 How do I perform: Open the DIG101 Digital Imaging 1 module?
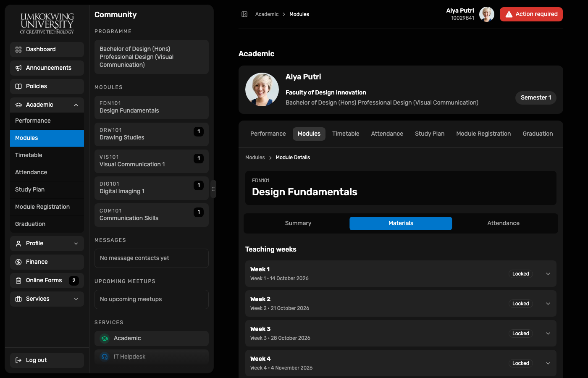click(x=152, y=188)
